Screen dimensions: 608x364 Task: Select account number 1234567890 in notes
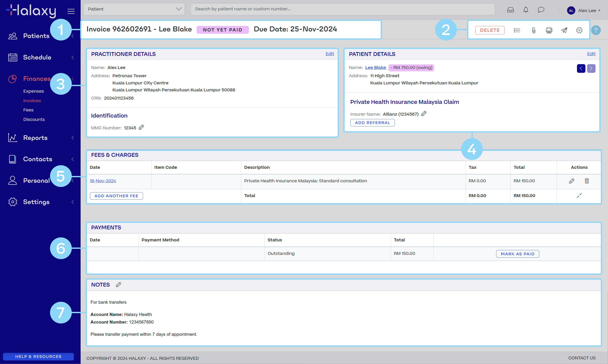tap(141, 322)
